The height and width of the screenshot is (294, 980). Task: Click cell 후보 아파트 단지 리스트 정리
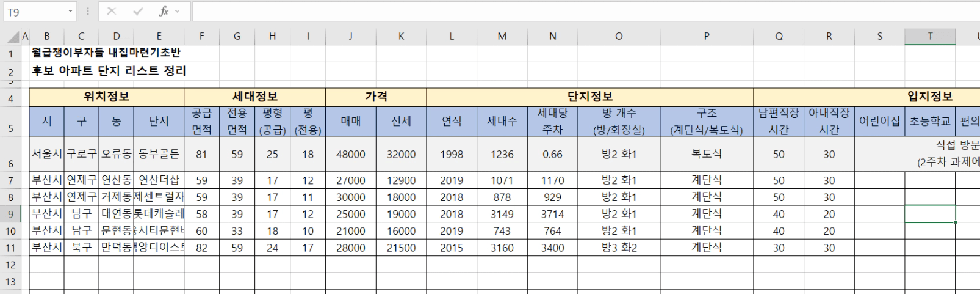click(109, 71)
